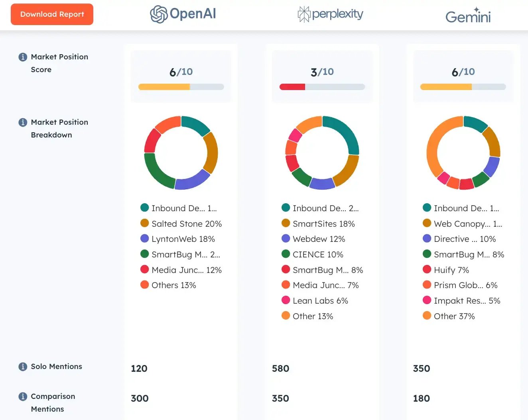Click Others 13% legend label
528x420 pixels.
(174, 285)
